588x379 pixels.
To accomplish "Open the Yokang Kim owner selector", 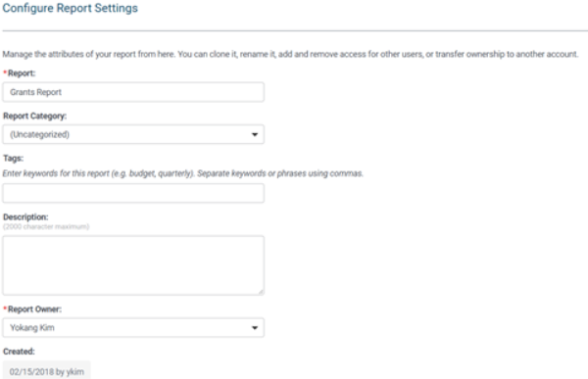I will coord(133,328).
